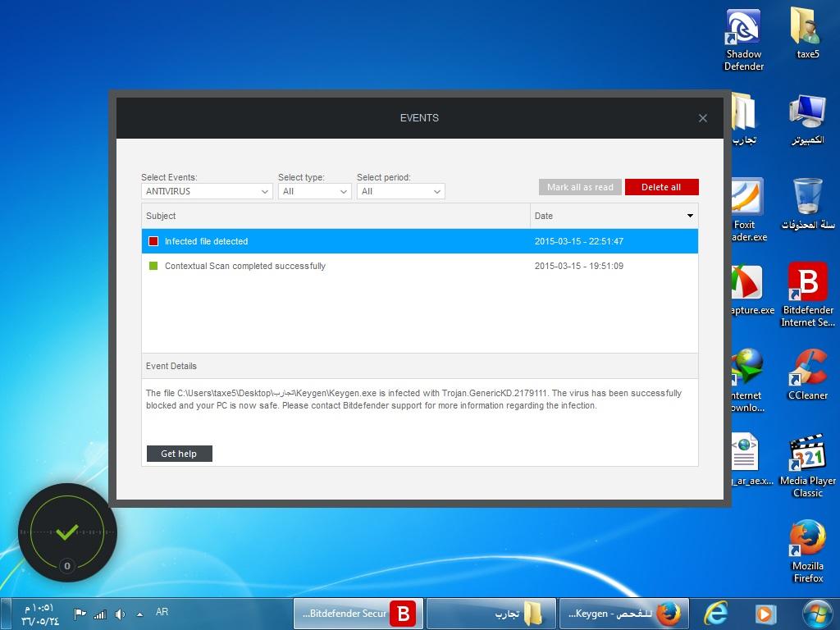Launch Mozilla Firefox desktop shortcut
Image resolution: width=840 pixels, height=630 pixels.
tap(807, 550)
